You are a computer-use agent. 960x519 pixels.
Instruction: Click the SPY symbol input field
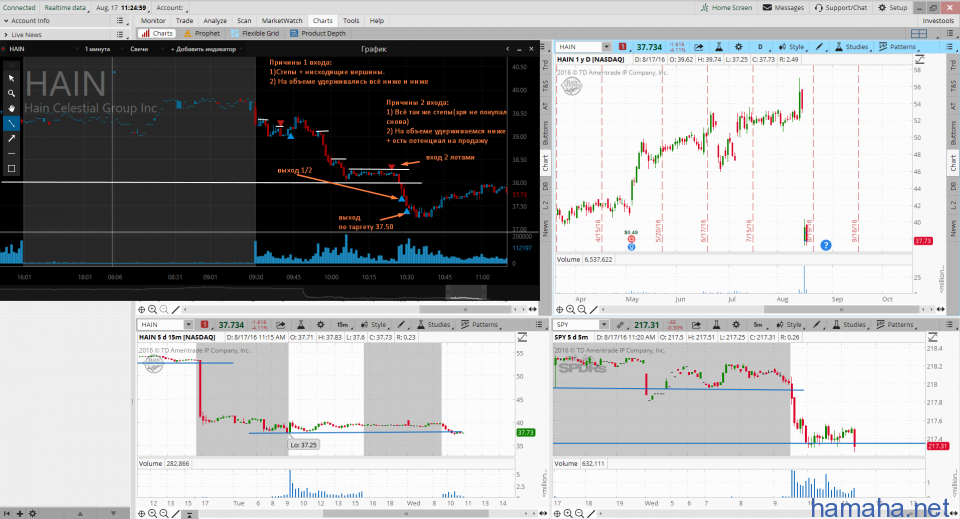point(575,325)
